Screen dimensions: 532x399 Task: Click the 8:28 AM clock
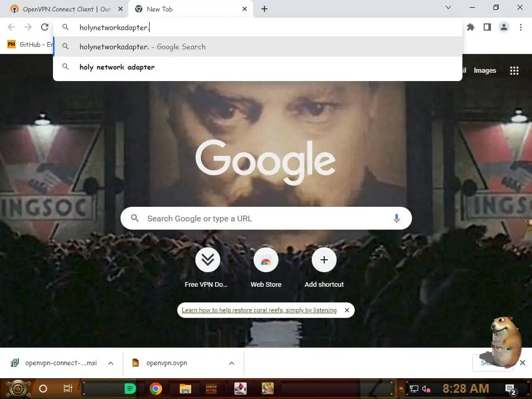466,388
